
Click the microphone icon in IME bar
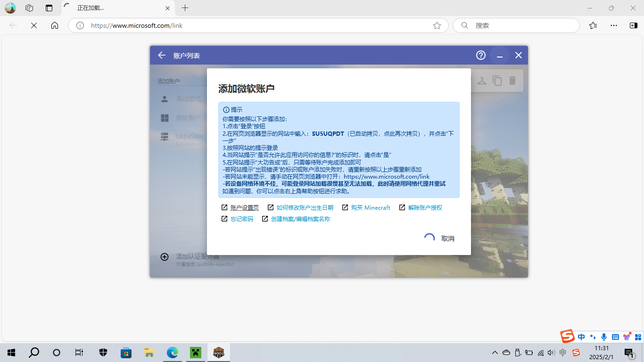click(x=604, y=337)
